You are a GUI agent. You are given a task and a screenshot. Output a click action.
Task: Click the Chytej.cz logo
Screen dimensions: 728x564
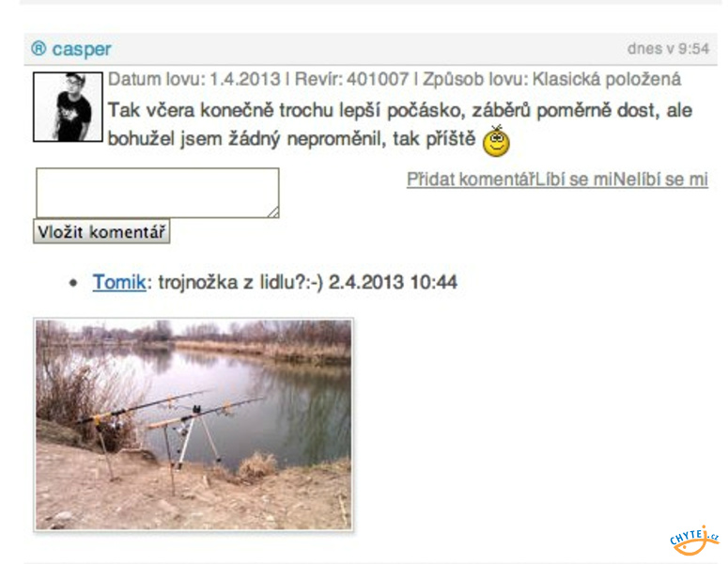click(693, 540)
